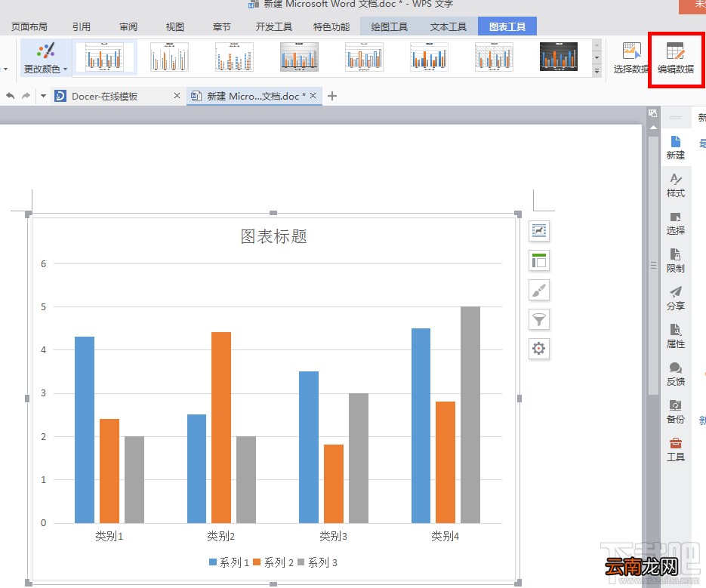This screenshot has width=706, height=588.
Task: Click 反馈 in the side panel
Action: [x=675, y=374]
